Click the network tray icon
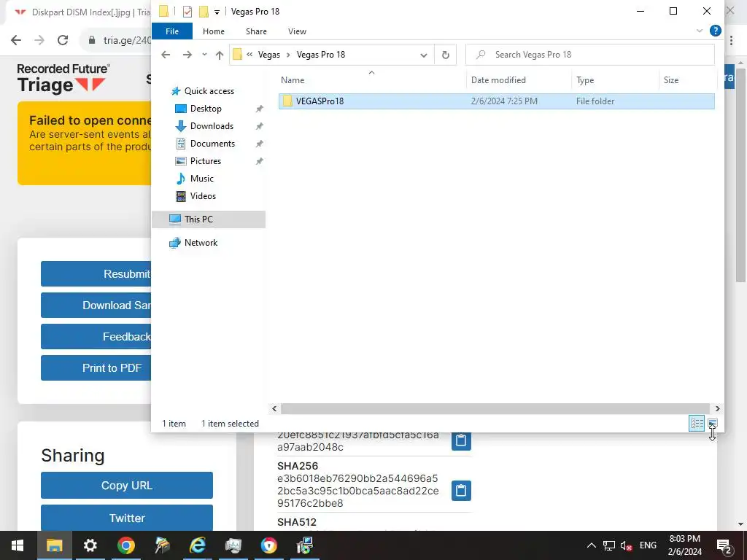The image size is (747, 560). point(609,545)
